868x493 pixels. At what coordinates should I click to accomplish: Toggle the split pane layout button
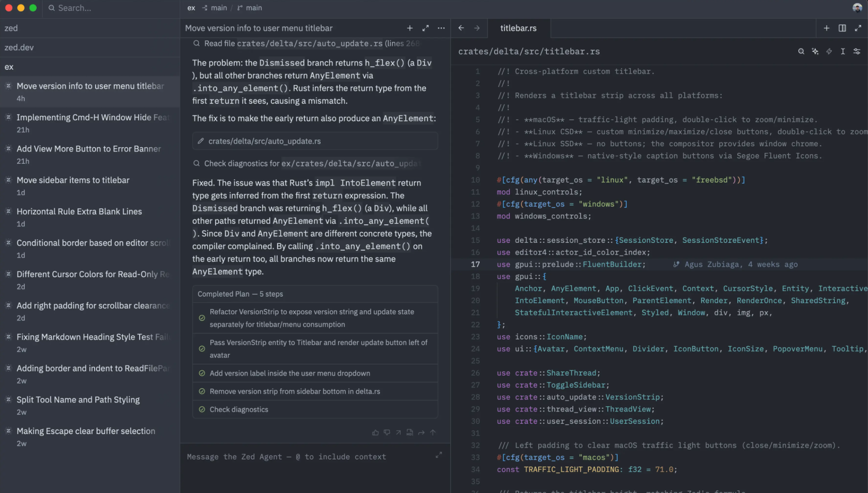(842, 28)
